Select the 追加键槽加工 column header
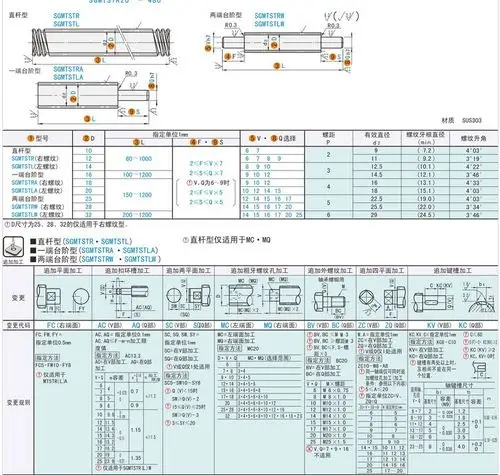 click(x=453, y=270)
